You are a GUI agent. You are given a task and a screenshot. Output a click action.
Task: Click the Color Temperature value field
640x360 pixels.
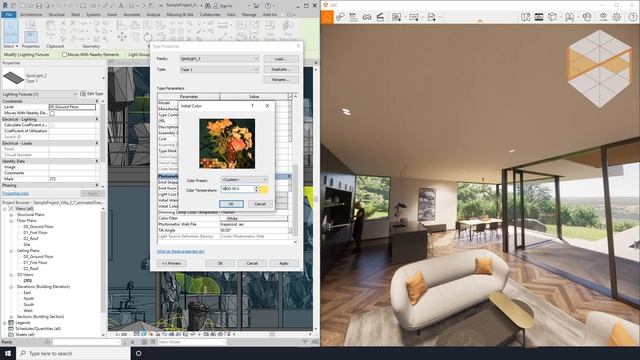coord(238,189)
